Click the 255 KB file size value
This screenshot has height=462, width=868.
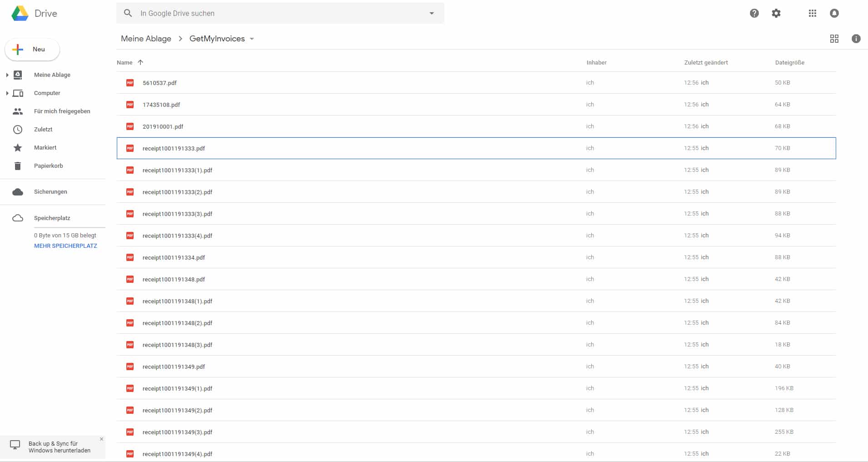(784, 432)
